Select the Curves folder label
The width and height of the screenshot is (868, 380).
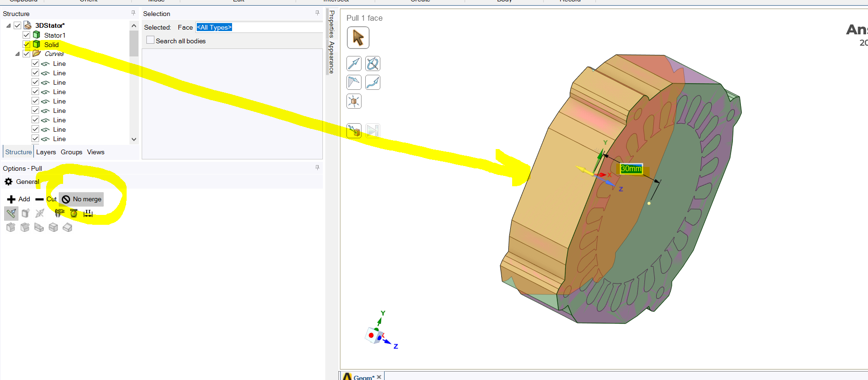tap(54, 54)
